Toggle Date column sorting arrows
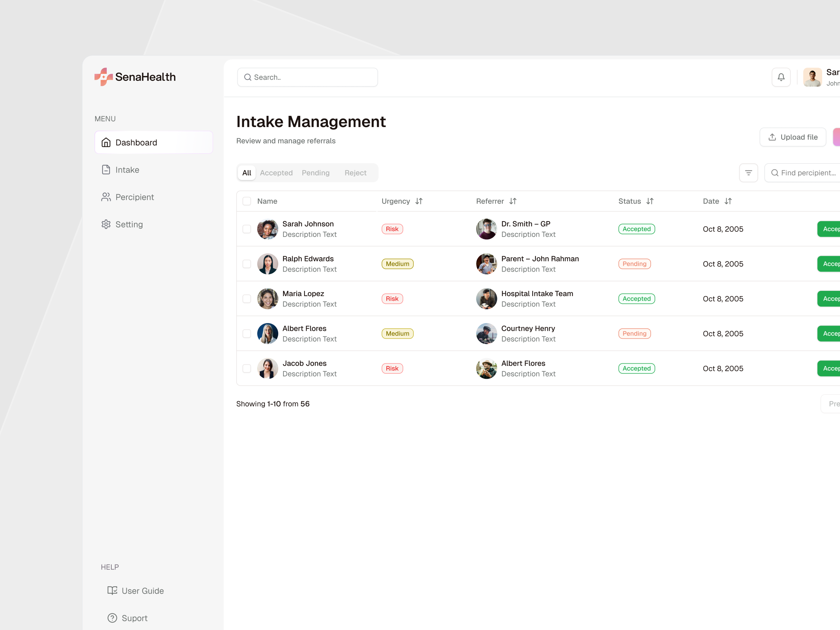This screenshot has height=630, width=840. pyautogui.click(x=729, y=201)
